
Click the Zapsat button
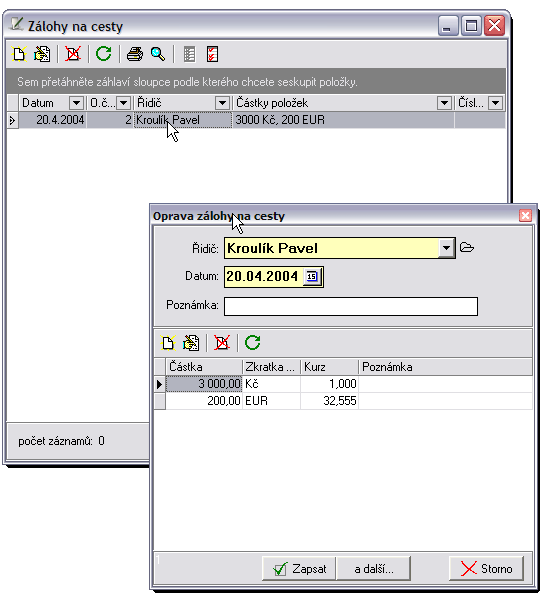click(299, 569)
